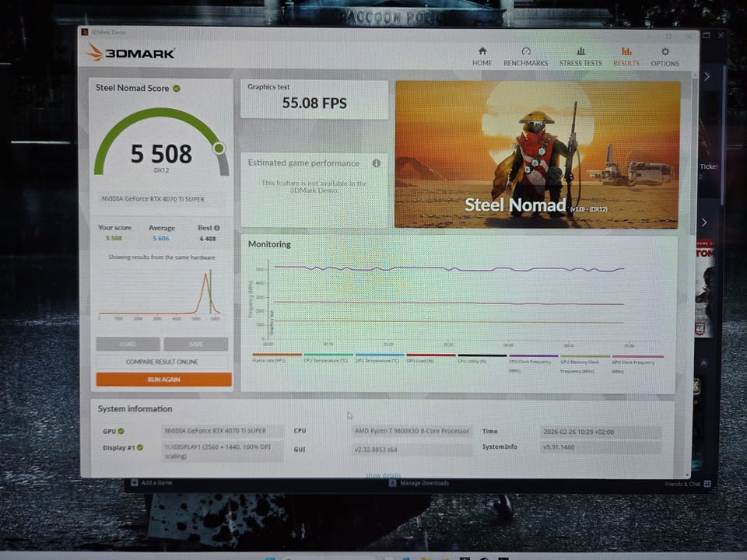Click the Add a Game plus icon in Steam
The height and width of the screenshot is (560, 747).
135,482
